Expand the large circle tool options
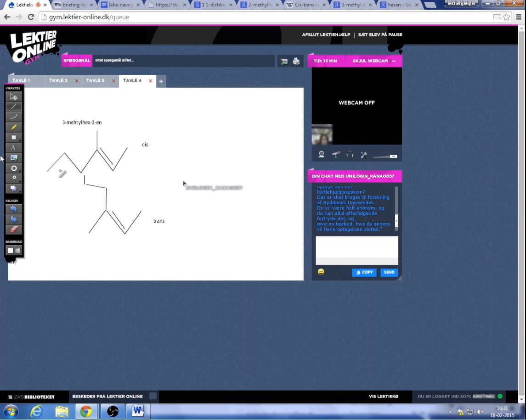Viewport: 526px width, 420px height. 19,171
